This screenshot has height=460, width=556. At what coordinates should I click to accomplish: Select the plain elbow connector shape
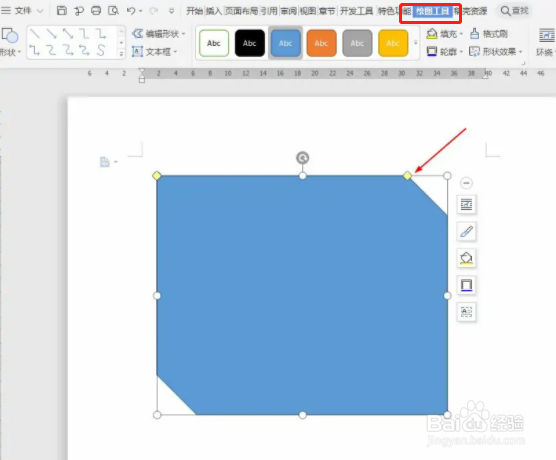pos(84,34)
